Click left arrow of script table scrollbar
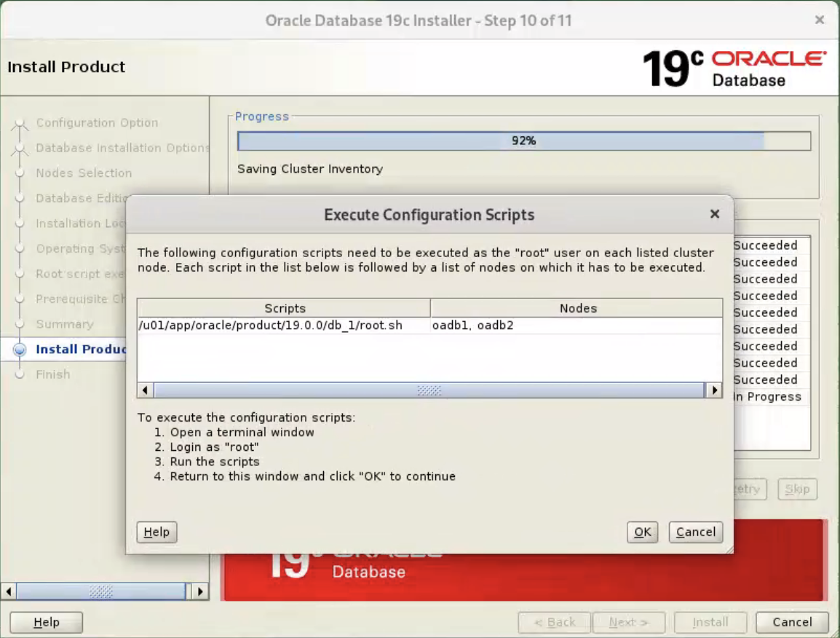This screenshot has height=638, width=840. coord(145,390)
